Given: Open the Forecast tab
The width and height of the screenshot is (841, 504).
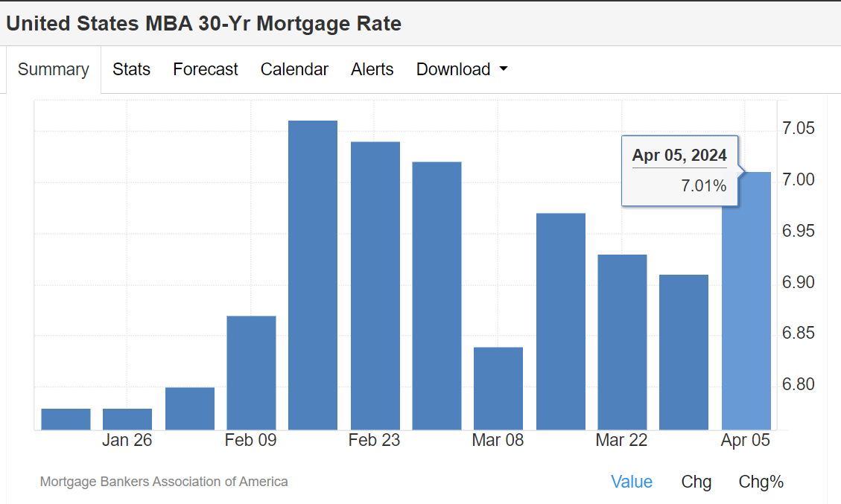Looking at the screenshot, I should coord(205,70).
